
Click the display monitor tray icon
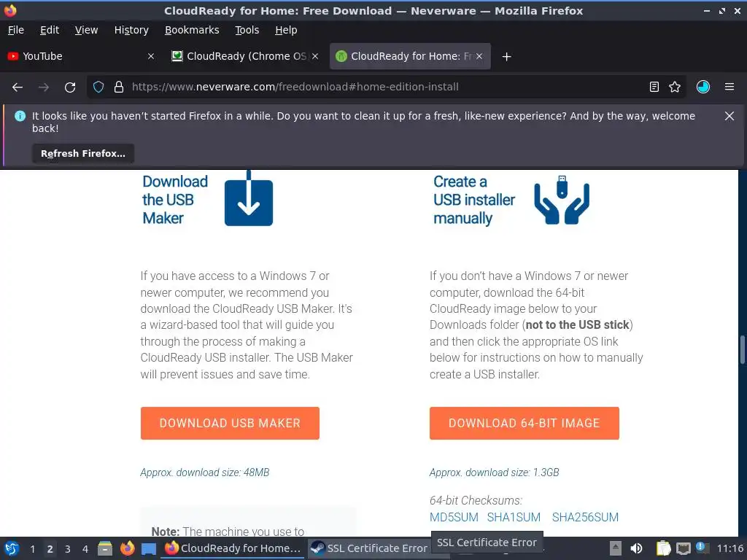point(683,548)
